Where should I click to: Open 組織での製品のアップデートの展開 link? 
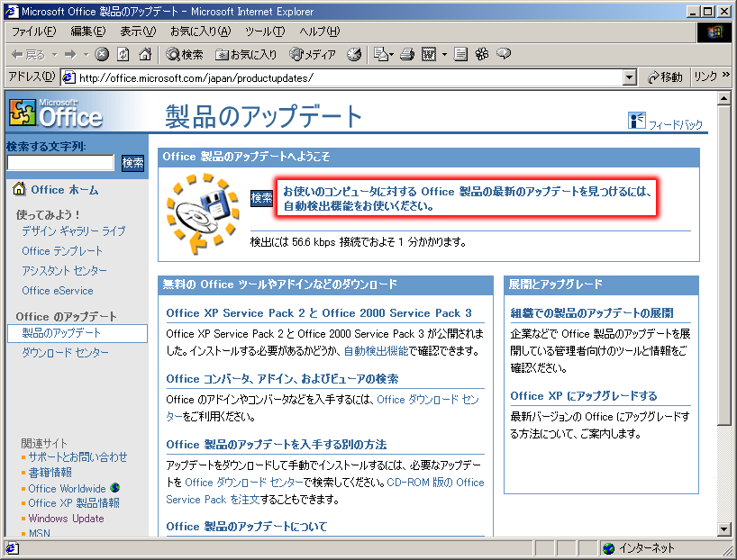592,313
